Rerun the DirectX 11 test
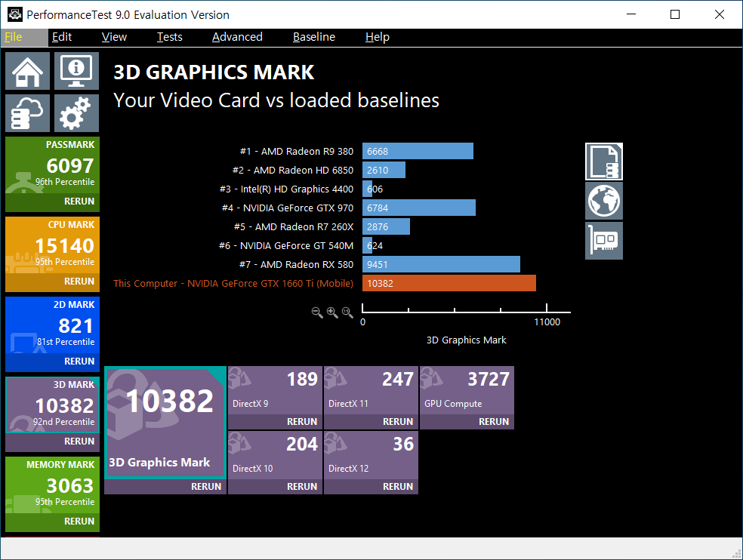 371,422
